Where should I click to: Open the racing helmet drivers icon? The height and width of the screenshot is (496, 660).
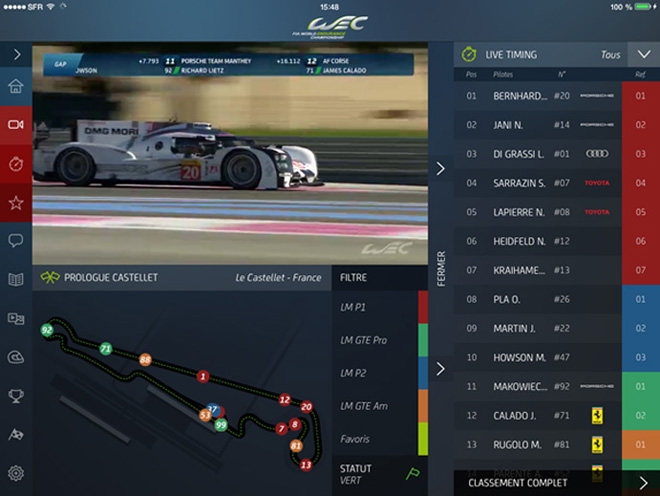pyautogui.click(x=16, y=357)
